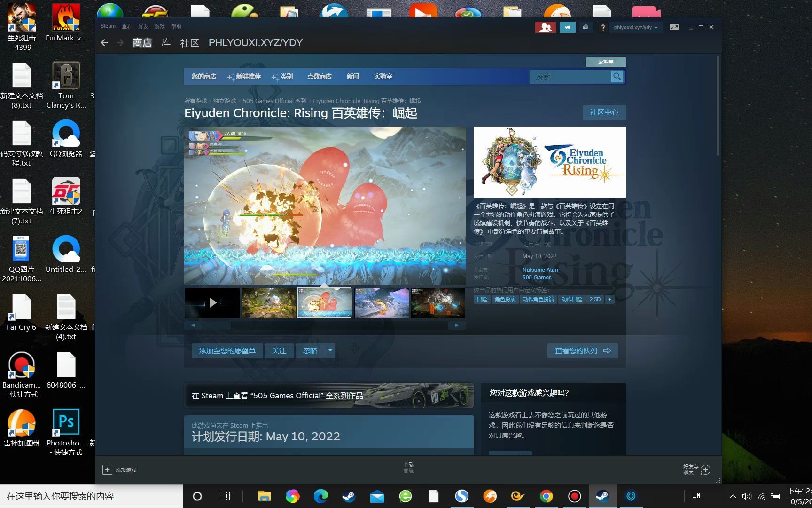Click the Windows taskbar search box
The image size is (812, 508).
pos(92,496)
